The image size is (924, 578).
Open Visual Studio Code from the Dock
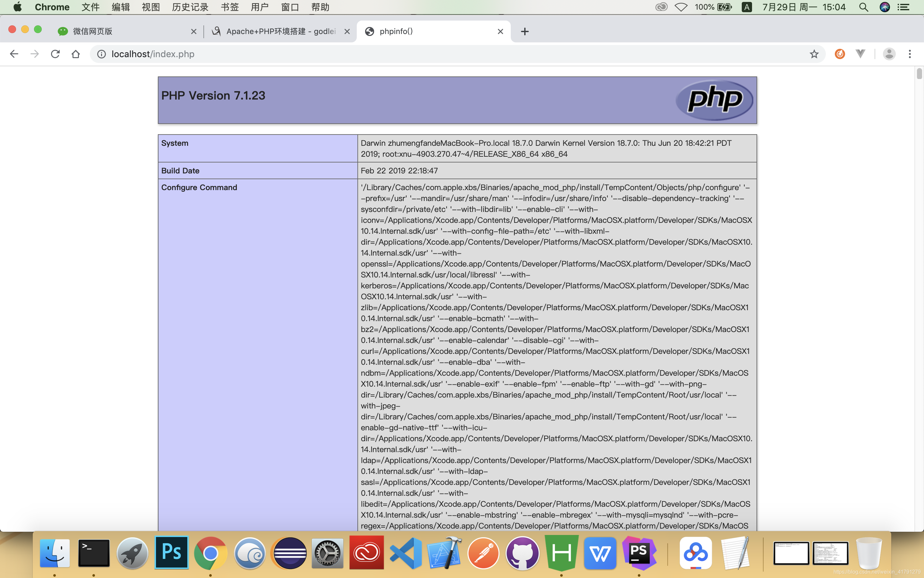406,553
